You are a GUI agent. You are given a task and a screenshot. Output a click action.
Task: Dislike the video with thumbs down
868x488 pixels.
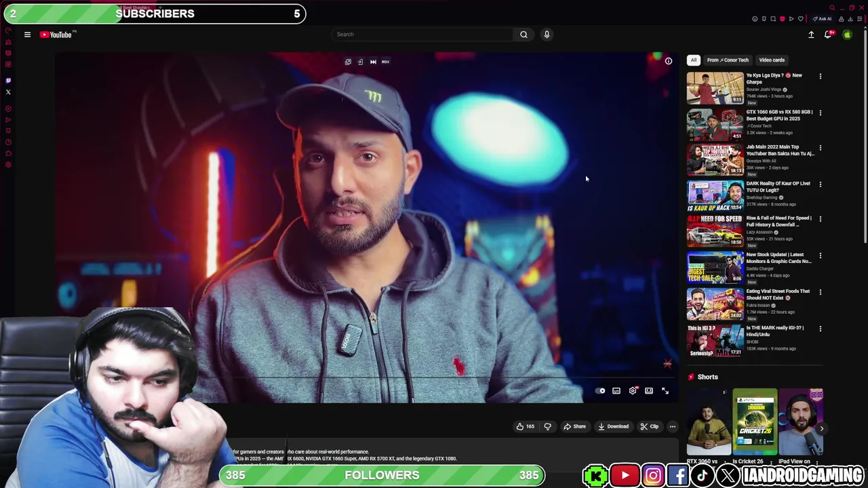[x=547, y=426]
